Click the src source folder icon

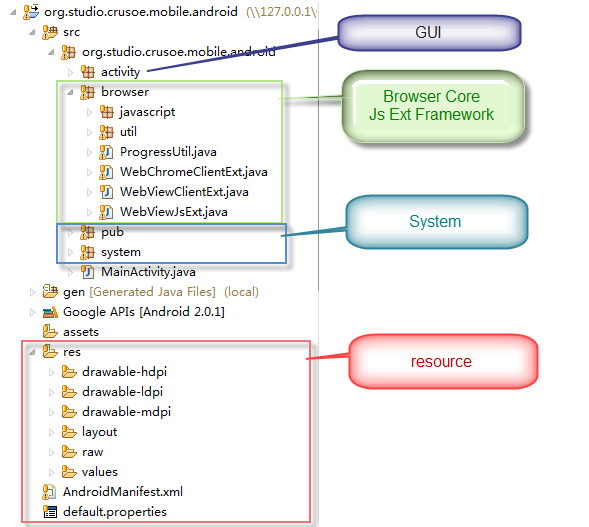(x=50, y=32)
